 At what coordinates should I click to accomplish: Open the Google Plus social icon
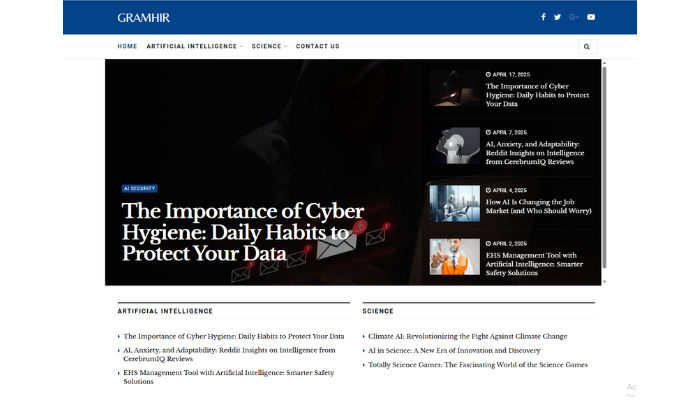click(574, 17)
